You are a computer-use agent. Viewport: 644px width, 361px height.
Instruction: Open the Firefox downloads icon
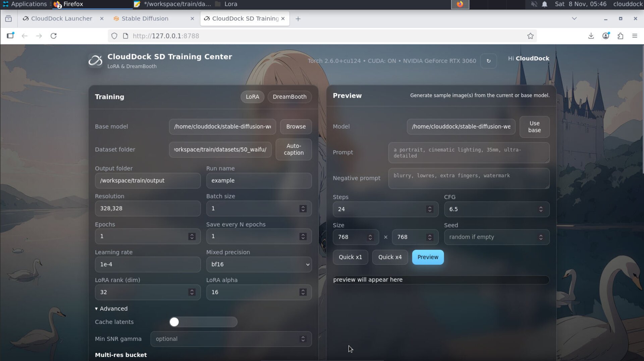click(x=591, y=36)
